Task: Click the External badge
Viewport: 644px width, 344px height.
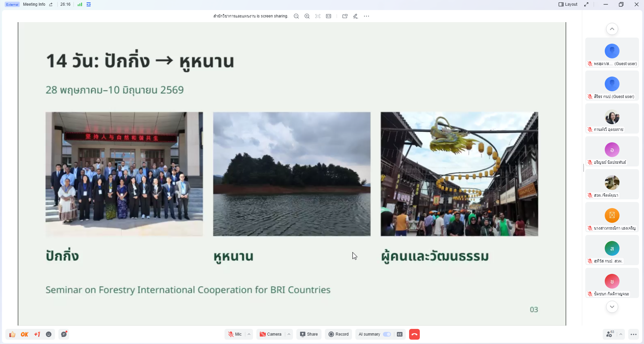Action: point(12,4)
